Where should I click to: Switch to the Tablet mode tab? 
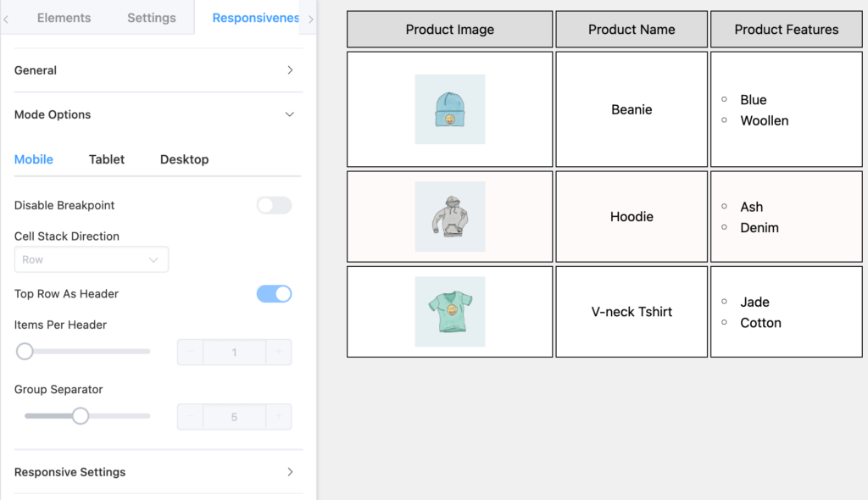click(x=107, y=159)
